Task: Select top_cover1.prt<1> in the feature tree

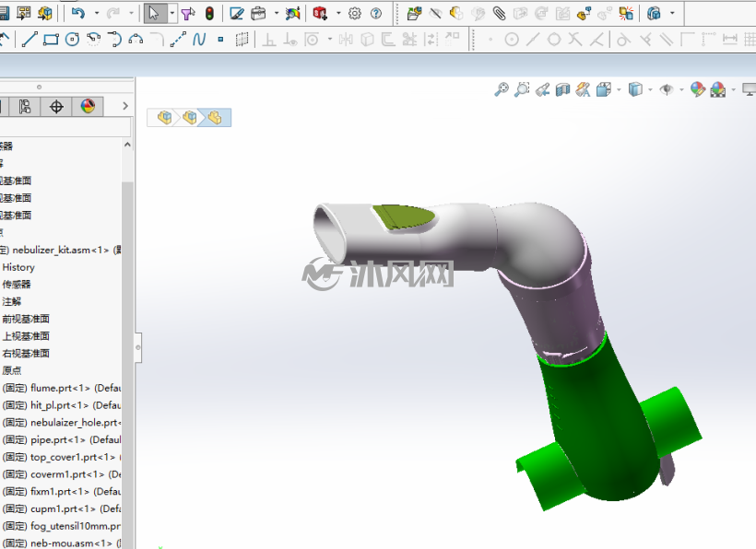Action: click(x=73, y=458)
